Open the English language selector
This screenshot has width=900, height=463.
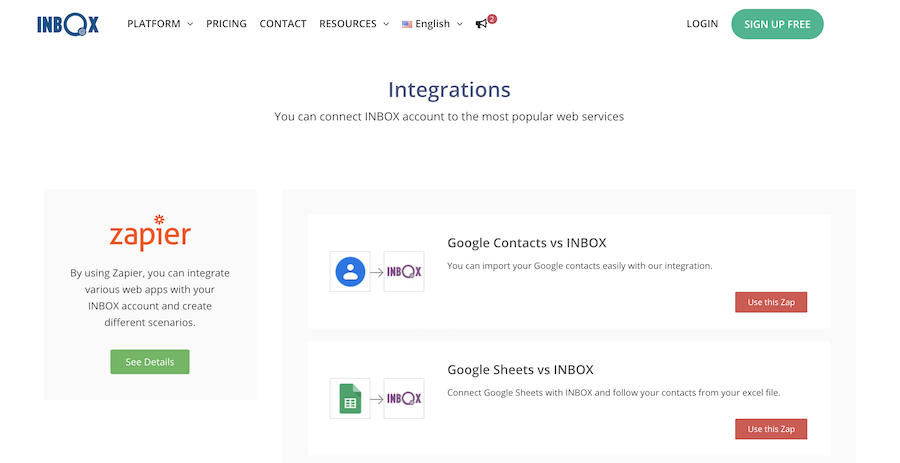(x=432, y=24)
